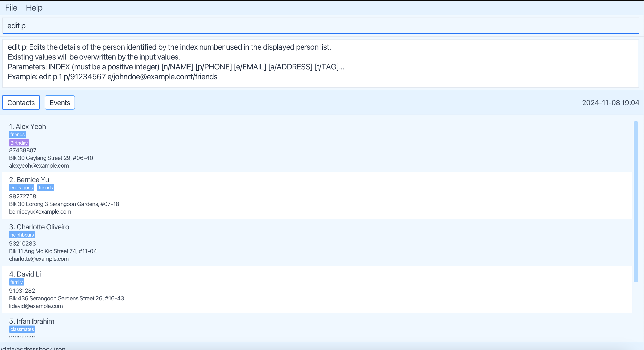Open the Help menu
The width and height of the screenshot is (644, 350).
point(34,8)
